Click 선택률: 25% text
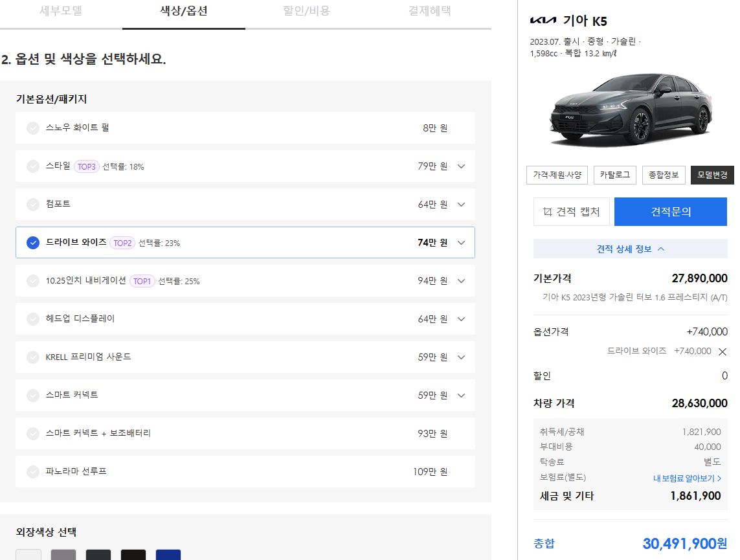Viewport: 740px width, 560px height. (179, 281)
